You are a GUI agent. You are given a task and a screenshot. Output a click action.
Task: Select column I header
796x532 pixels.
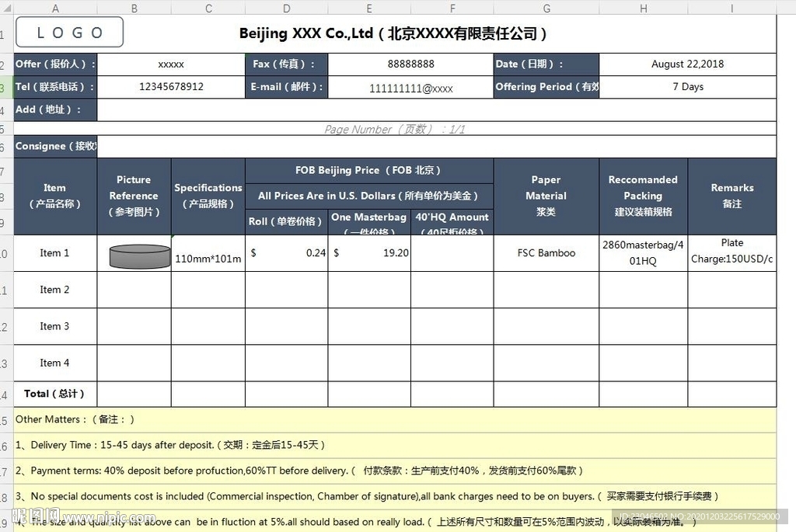(731, 8)
